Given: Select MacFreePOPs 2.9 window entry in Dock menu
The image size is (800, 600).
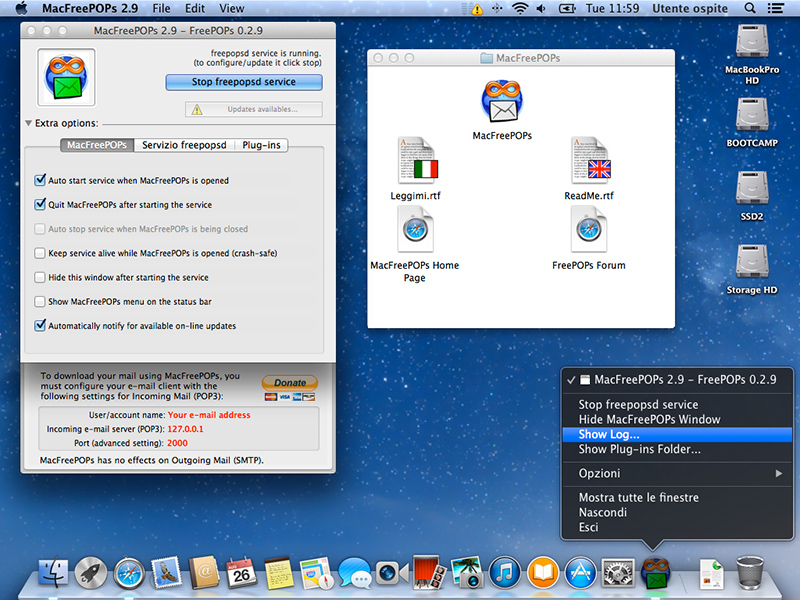Looking at the screenshot, I should tap(678, 380).
